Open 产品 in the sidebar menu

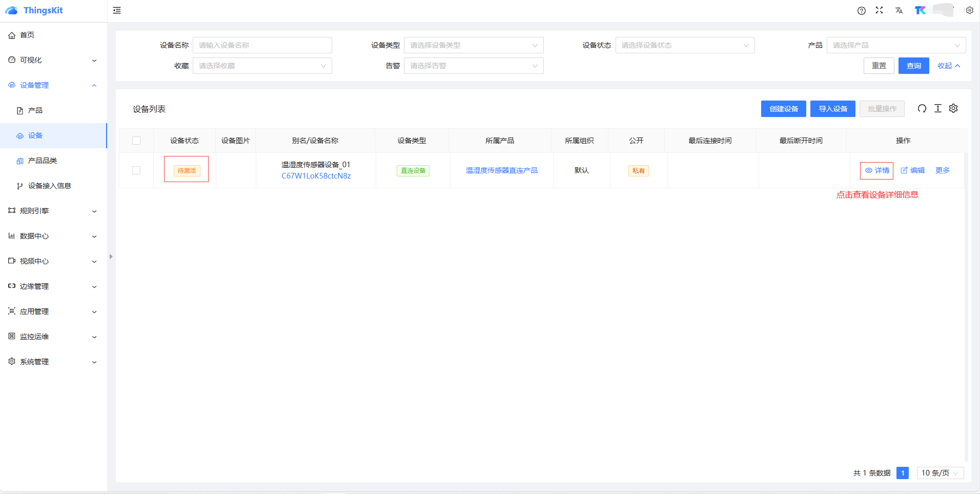click(x=35, y=110)
